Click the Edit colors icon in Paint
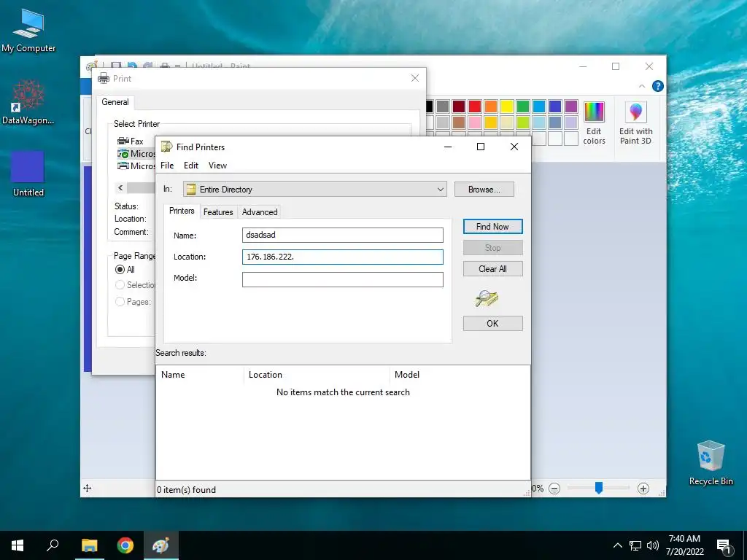Viewport: 747px width, 560px height. point(594,122)
